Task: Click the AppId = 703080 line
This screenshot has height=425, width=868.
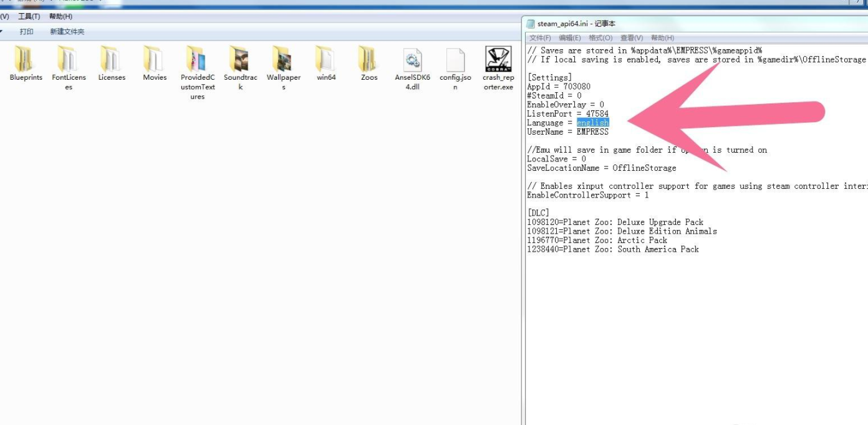Action: (559, 87)
